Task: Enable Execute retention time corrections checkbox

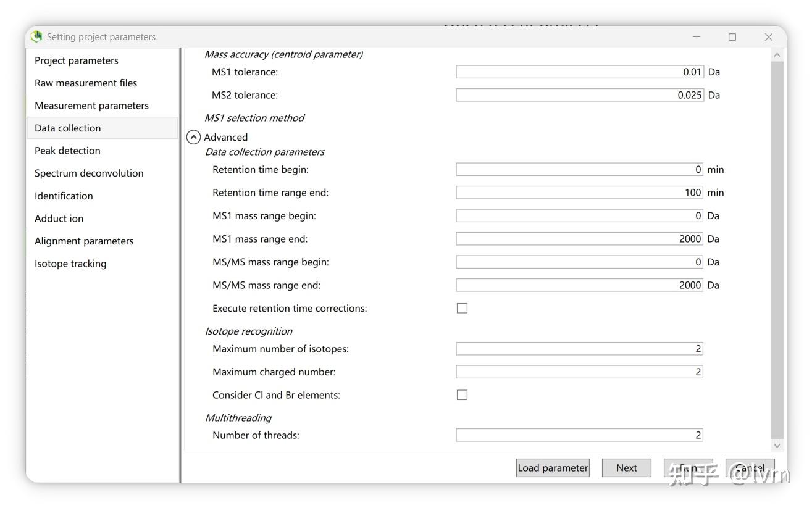Action: [x=462, y=308]
